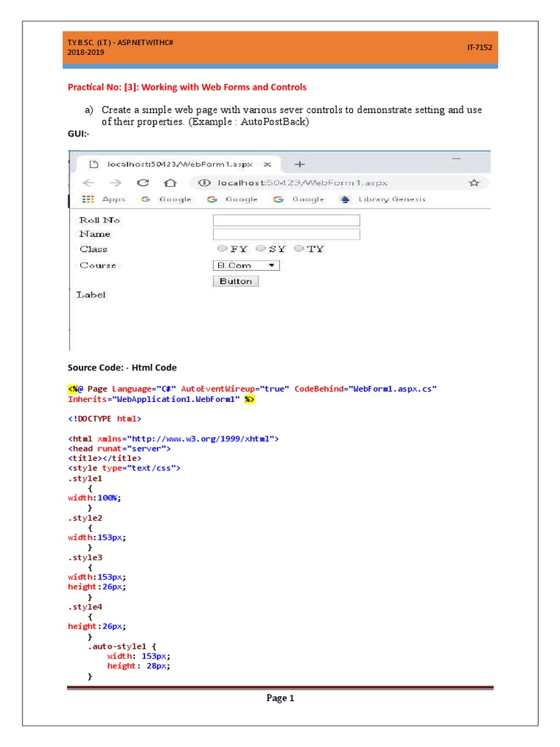Viewport: 560px width, 747px height.
Task: Click the Page 1 footer text
Action: 280,698
